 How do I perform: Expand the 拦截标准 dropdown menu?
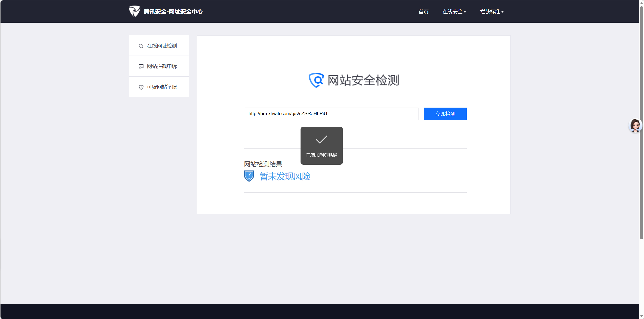tap(491, 12)
